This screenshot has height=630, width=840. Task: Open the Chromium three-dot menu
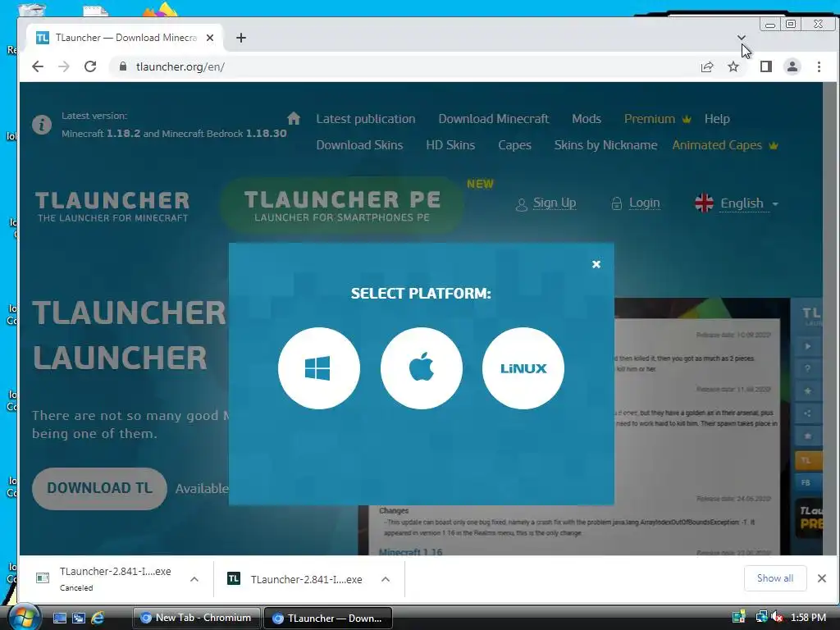pyautogui.click(x=819, y=66)
